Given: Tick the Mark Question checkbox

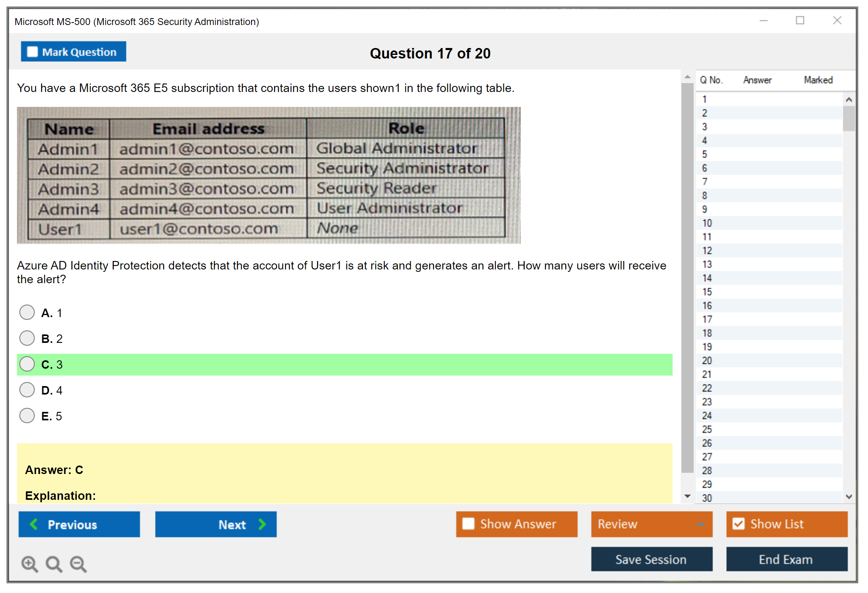Looking at the screenshot, I should click(x=32, y=52).
